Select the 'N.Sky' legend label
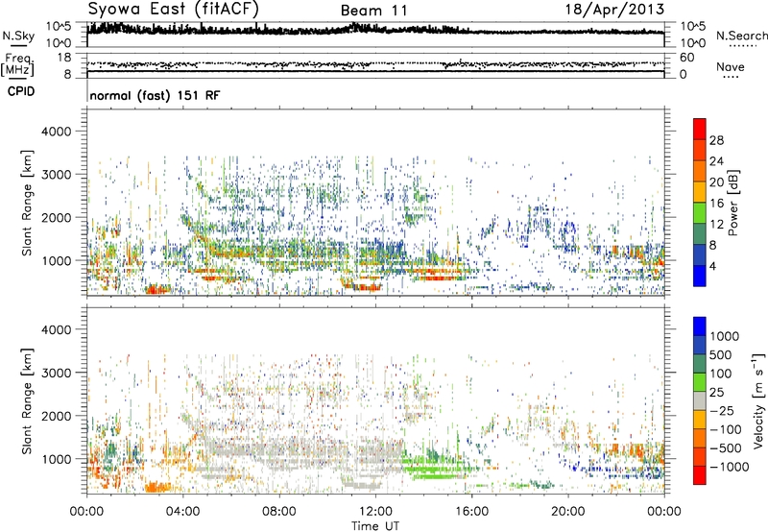The height and width of the screenshot is (532, 768). coord(18,36)
